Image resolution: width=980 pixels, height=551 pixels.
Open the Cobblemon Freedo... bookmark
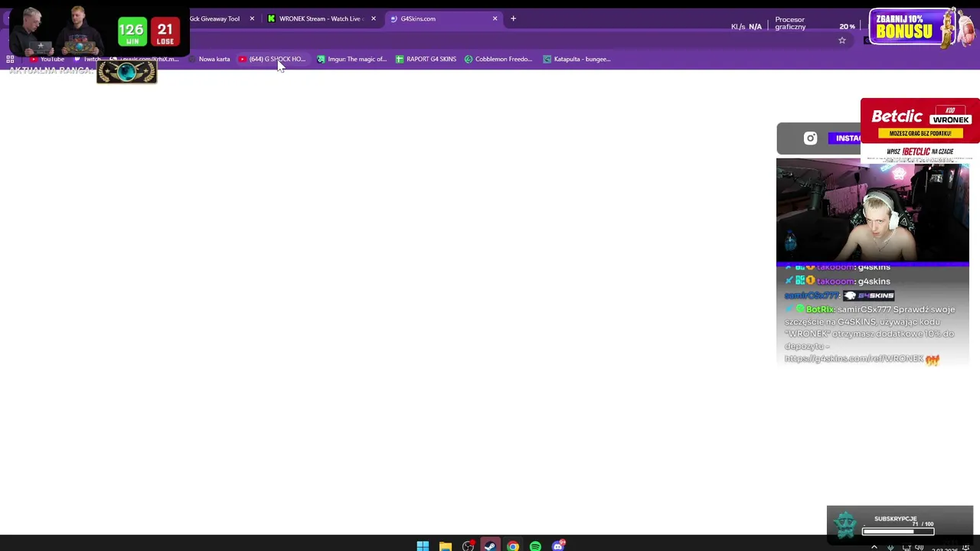pos(498,59)
